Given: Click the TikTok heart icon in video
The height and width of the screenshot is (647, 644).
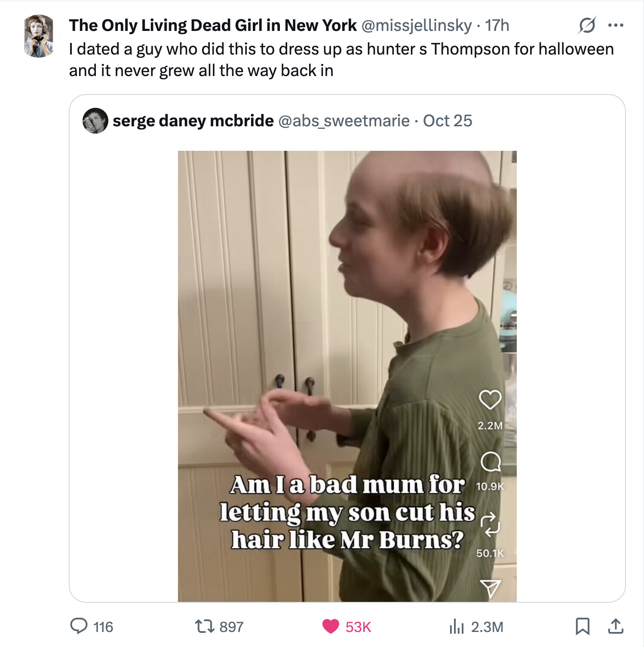Looking at the screenshot, I should point(490,400).
